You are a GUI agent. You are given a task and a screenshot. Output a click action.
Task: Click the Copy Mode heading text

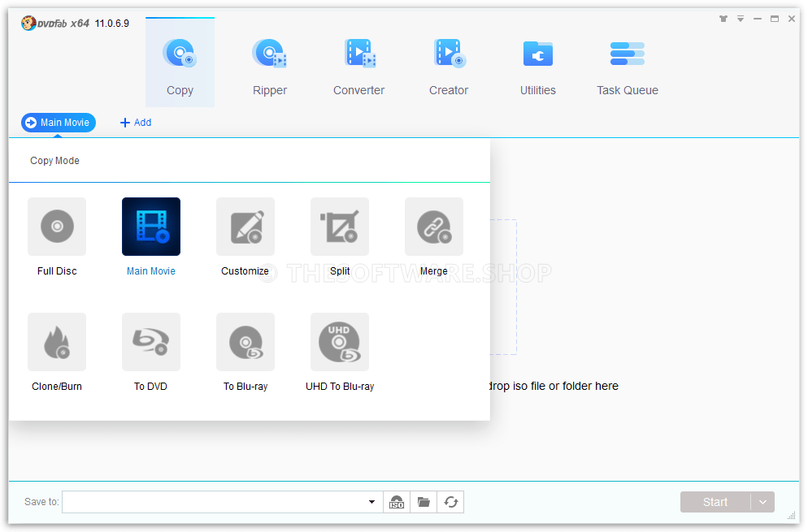click(54, 161)
